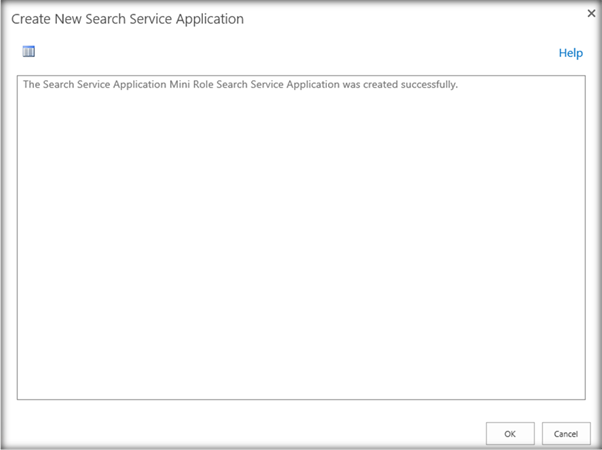Click the 'Create New Search Service Application' title
This screenshot has height=450, width=602.
pyautogui.click(x=127, y=19)
